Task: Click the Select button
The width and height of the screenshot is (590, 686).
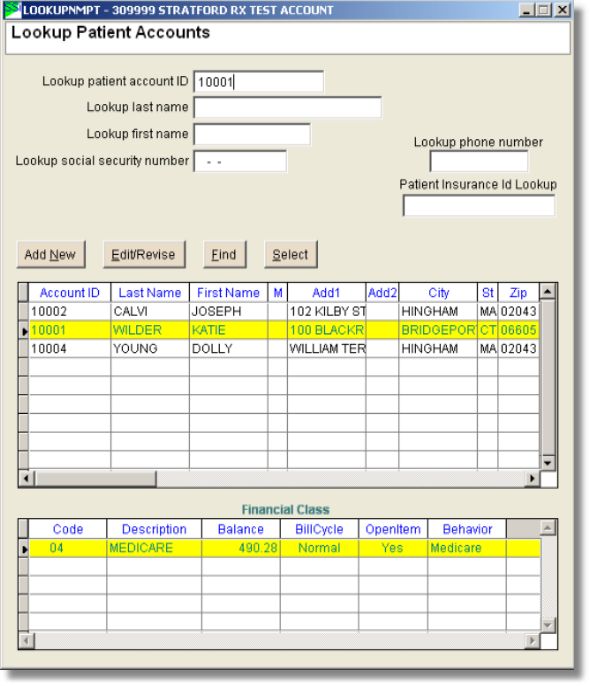Action: pyautogui.click(x=290, y=254)
